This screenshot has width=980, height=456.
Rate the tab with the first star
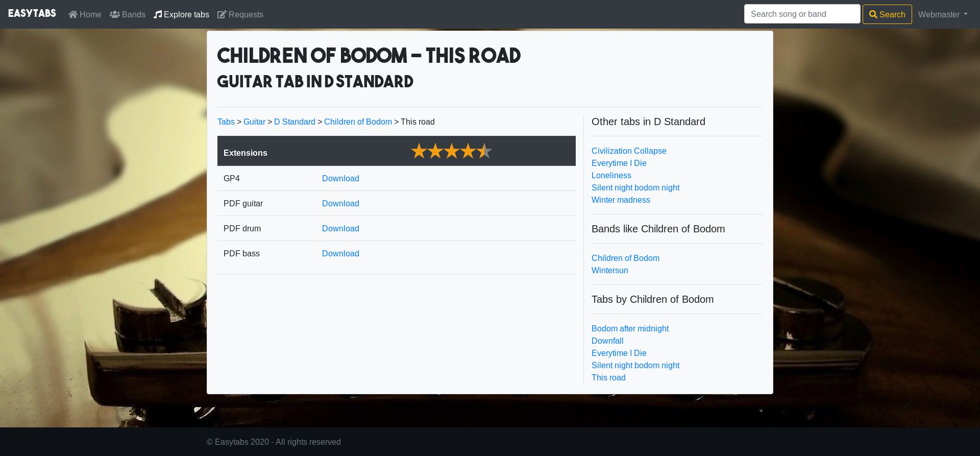(x=419, y=151)
